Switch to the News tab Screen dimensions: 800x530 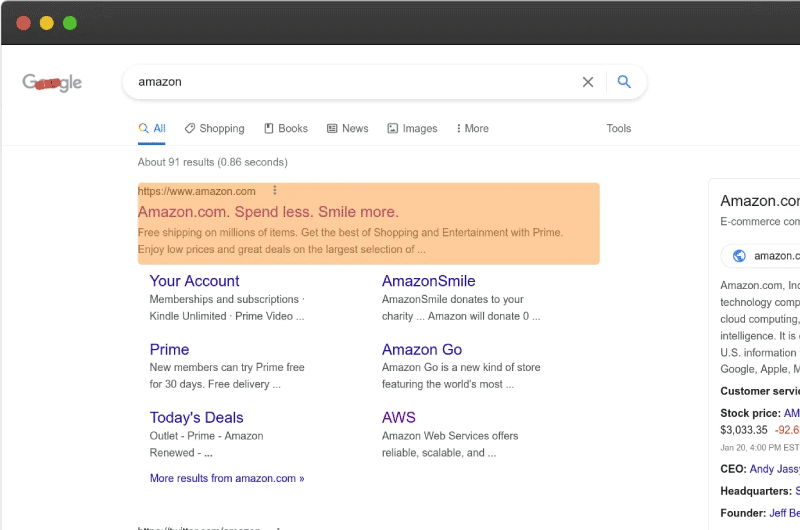tap(348, 129)
